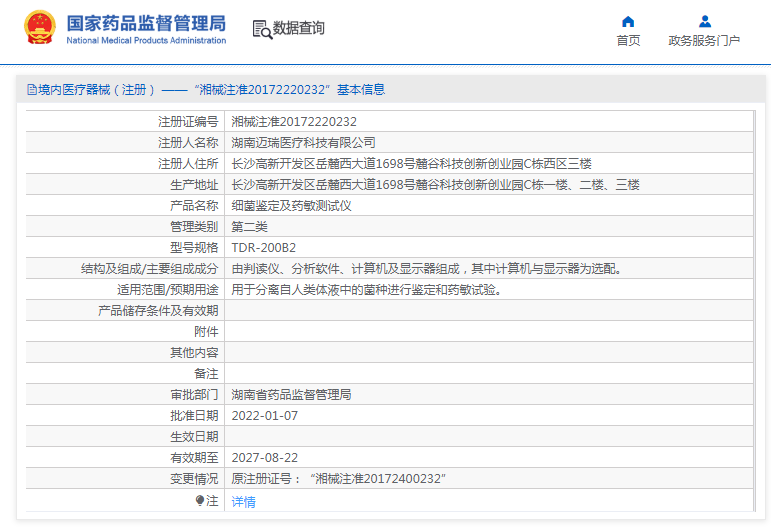Click the 有效期至 label
The image size is (771, 528).
point(194,458)
